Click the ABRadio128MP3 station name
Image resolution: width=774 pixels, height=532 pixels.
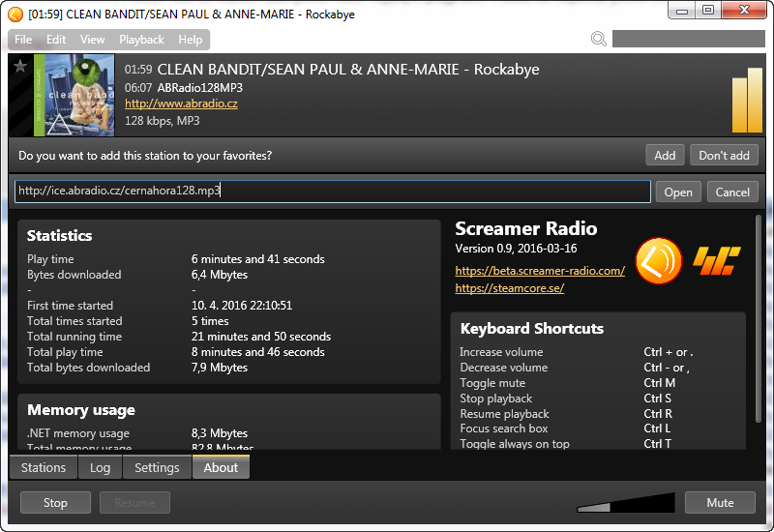click(200, 88)
